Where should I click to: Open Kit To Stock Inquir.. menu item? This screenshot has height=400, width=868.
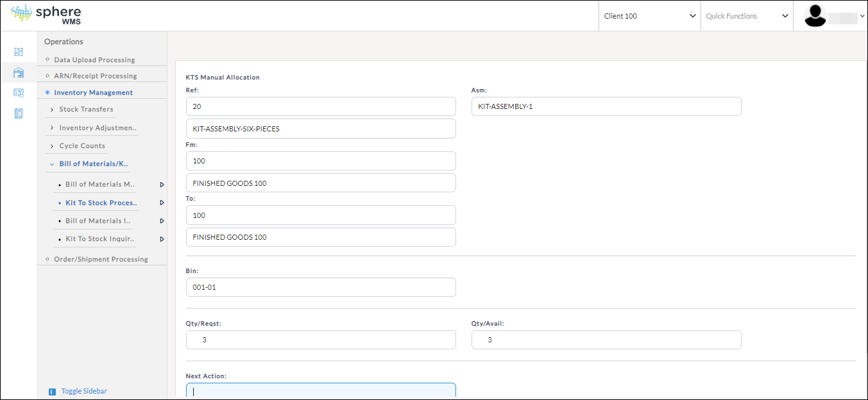pos(100,239)
